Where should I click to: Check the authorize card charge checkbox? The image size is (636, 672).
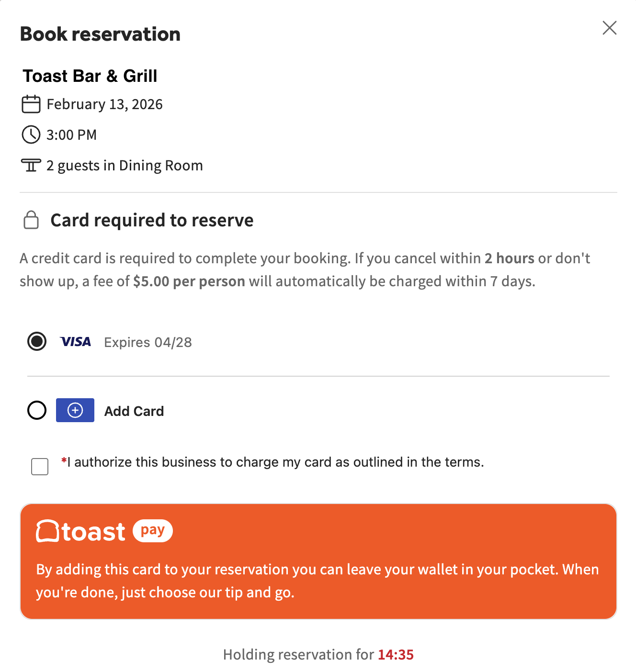coord(40,466)
